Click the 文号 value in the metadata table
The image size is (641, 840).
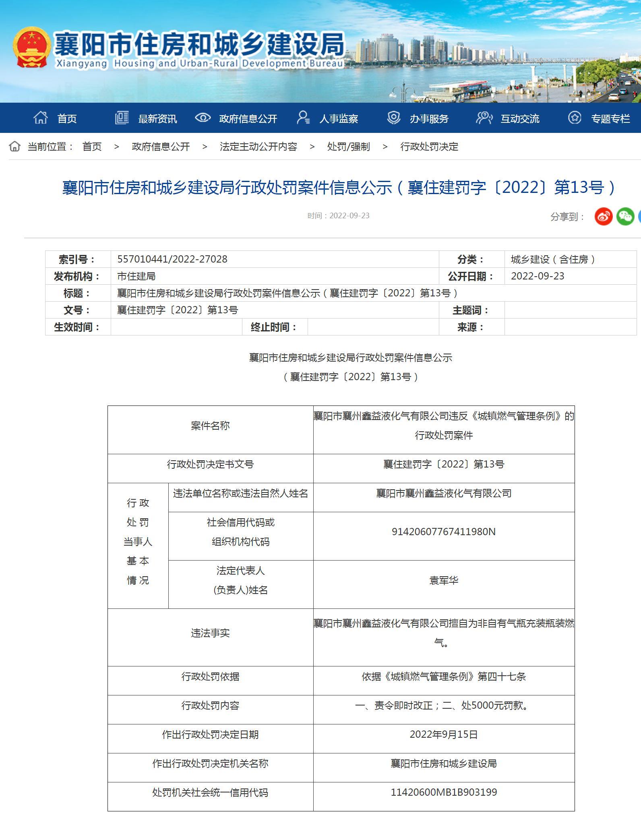[178, 310]
